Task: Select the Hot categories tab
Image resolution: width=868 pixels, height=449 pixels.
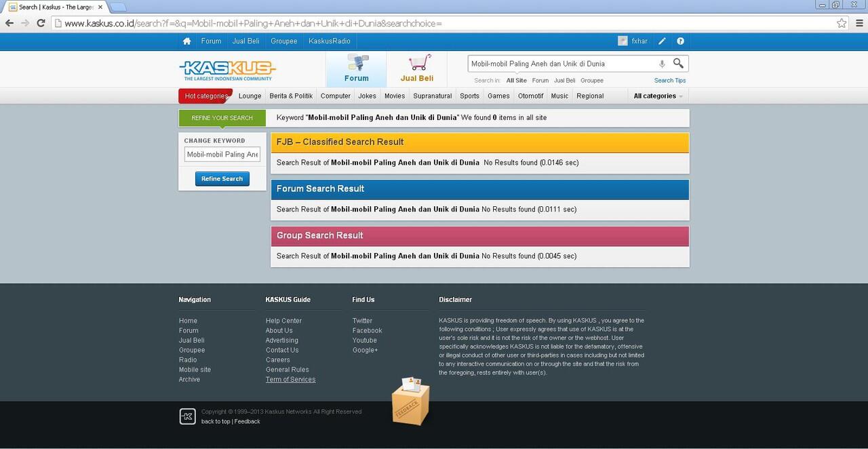Action: [205, 96]
